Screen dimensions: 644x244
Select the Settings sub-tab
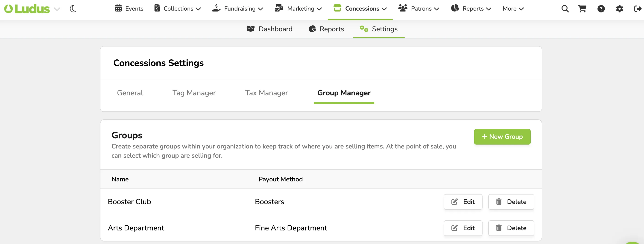378,29
